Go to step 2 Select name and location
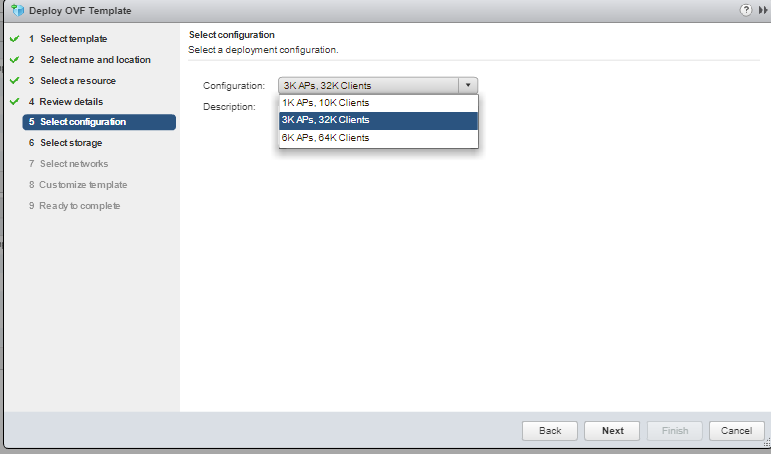Screen dimensions: 771x454 pyautogui.click(x=89, y=60)
